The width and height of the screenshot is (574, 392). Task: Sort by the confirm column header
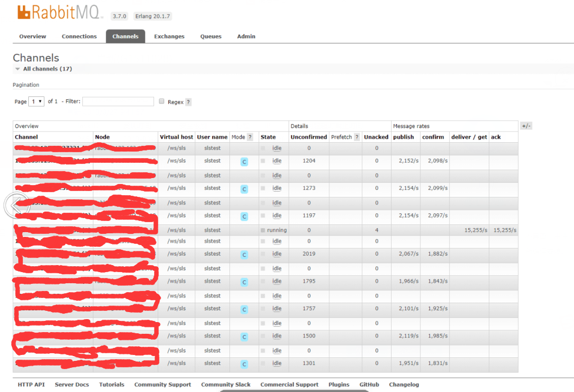[433, 137]
